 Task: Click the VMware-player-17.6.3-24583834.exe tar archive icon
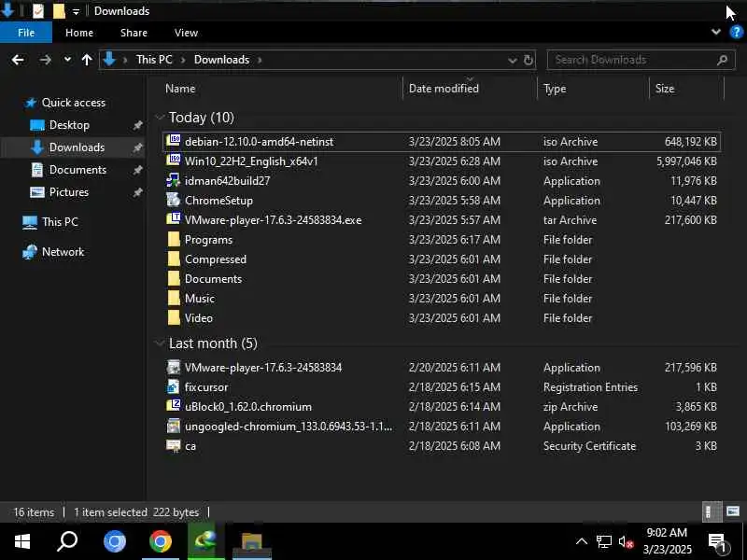tap(174, 219)
